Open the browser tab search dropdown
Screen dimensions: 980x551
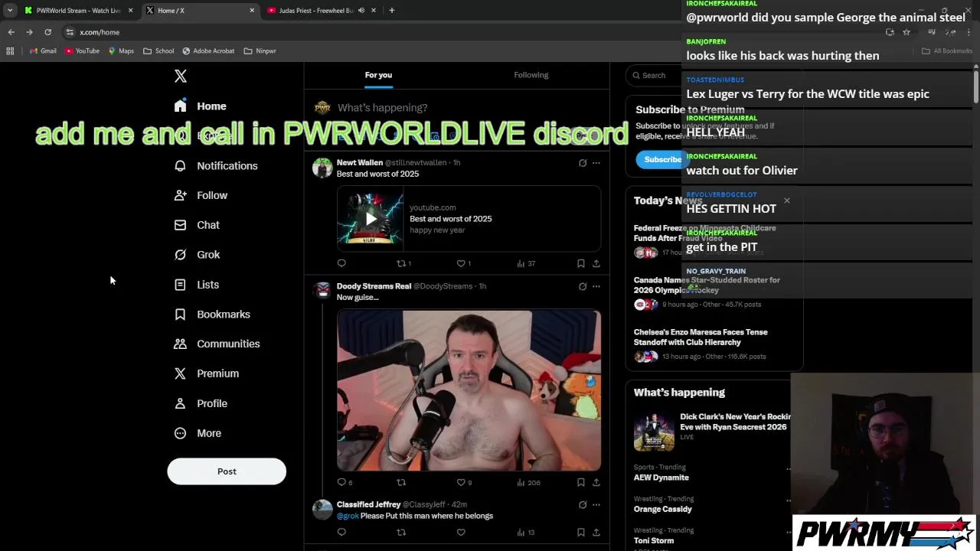10,11
